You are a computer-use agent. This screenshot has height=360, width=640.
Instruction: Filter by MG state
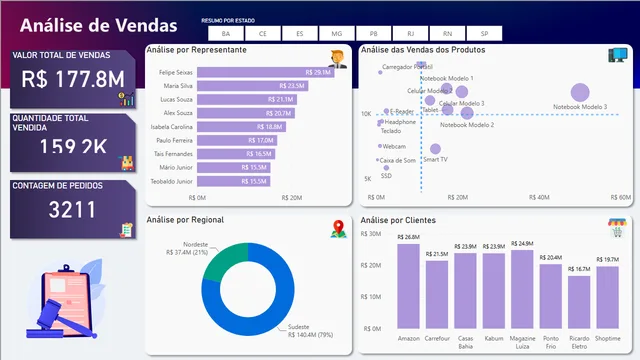pyautogui.click(x=337, y=33)
